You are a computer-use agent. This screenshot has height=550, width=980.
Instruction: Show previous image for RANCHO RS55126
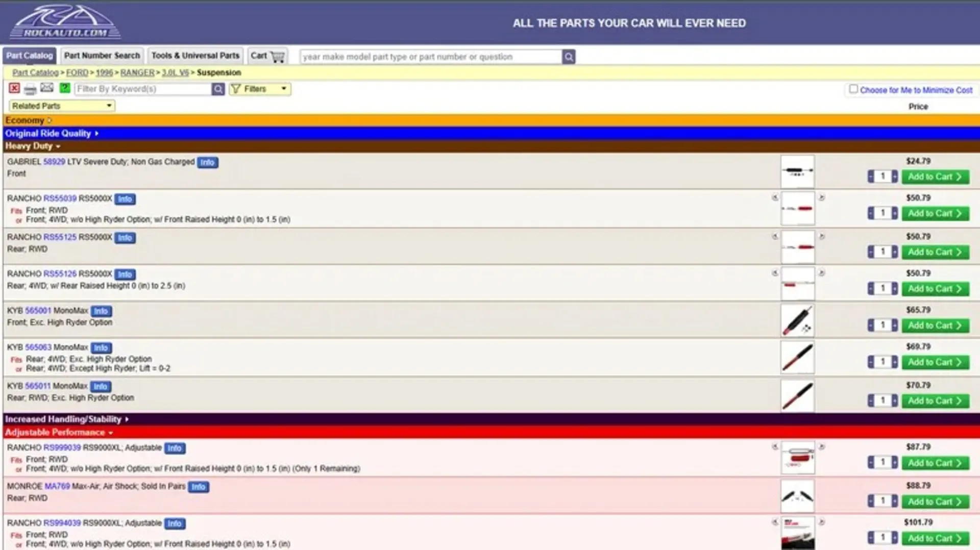pyautogui.click(x=775, y=273)
